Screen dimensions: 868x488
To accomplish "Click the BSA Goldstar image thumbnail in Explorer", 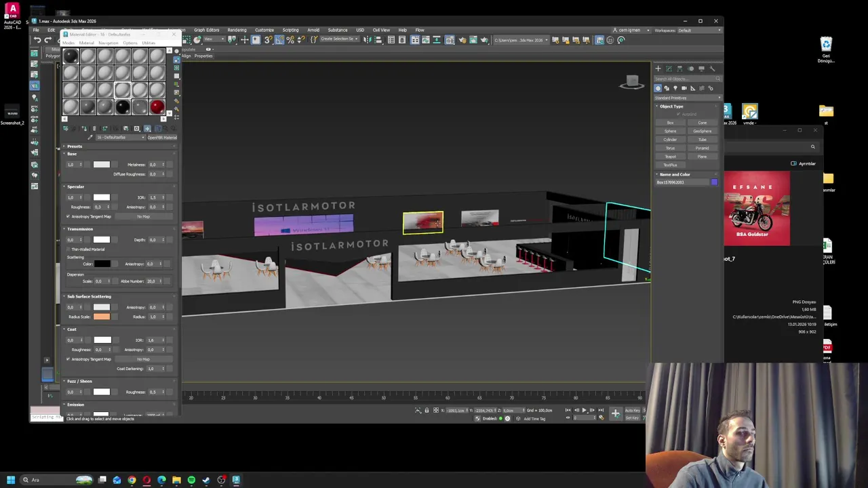I will click(756, 209).
